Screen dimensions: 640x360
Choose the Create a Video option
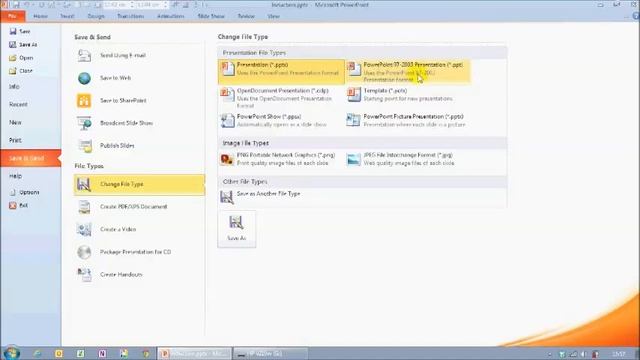pos(139,229)
